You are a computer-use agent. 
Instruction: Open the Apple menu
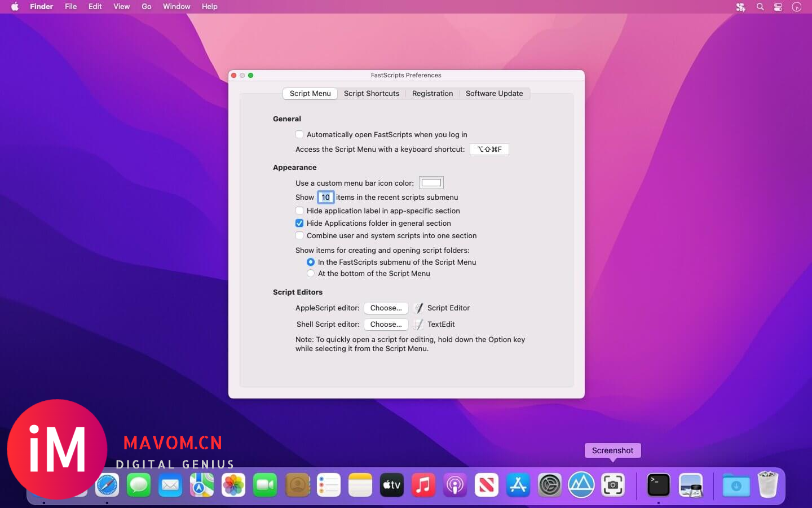click(15, 7)
